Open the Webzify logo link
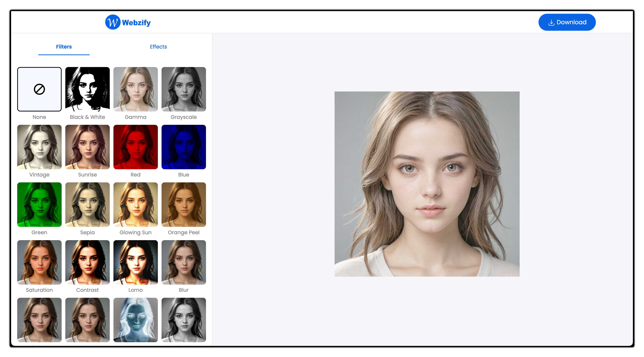This screenshot has width=644, height=357. point(128,22)
